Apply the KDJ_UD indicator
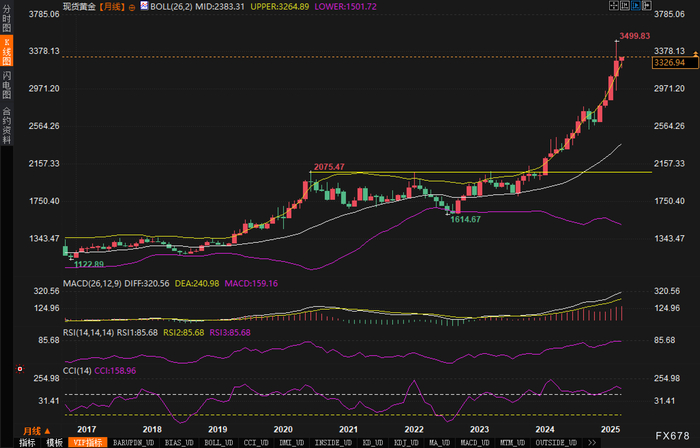 405,442
